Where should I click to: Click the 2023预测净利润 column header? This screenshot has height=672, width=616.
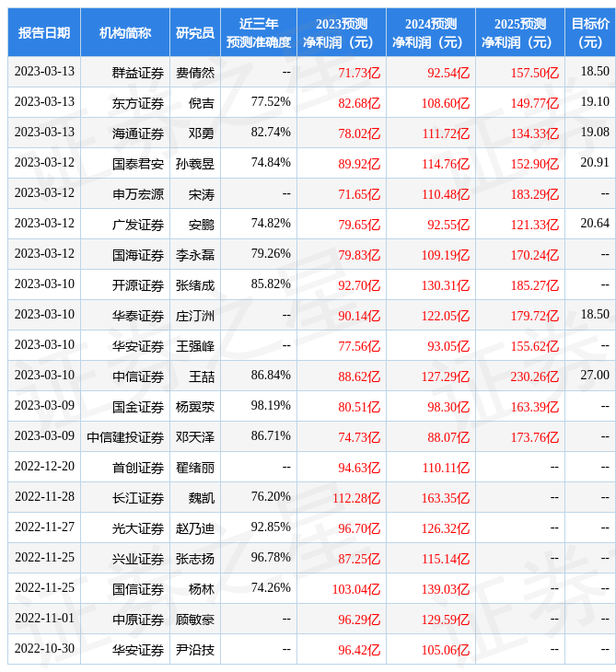pyautogui.click(x=342, y=32)
